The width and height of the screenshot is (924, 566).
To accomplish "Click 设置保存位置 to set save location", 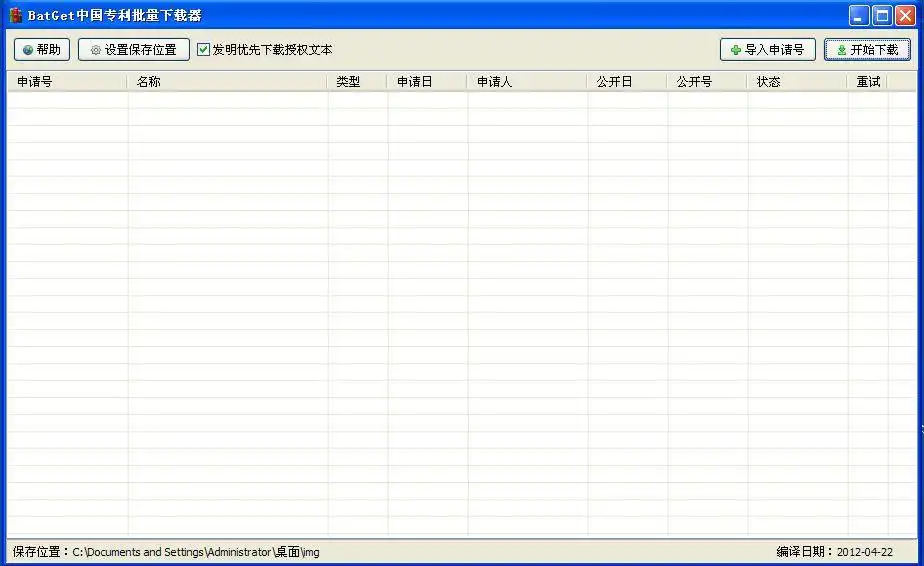I will coord(134,50).
